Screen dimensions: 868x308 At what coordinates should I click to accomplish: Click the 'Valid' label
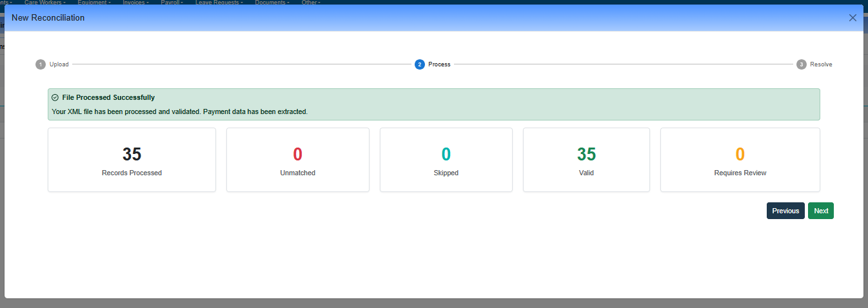click(x=586, y=173)
